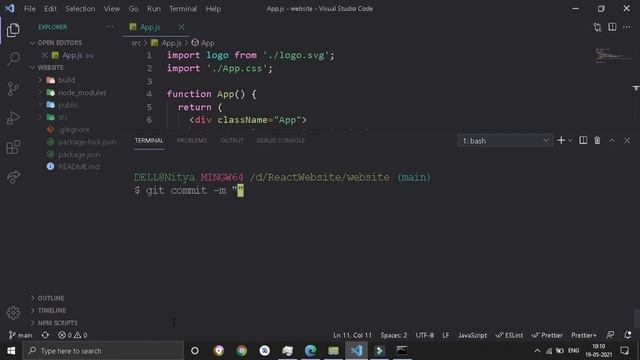Screen dimensions: 640x360
Task: Open the Run menu
Action: pos(154,9)
